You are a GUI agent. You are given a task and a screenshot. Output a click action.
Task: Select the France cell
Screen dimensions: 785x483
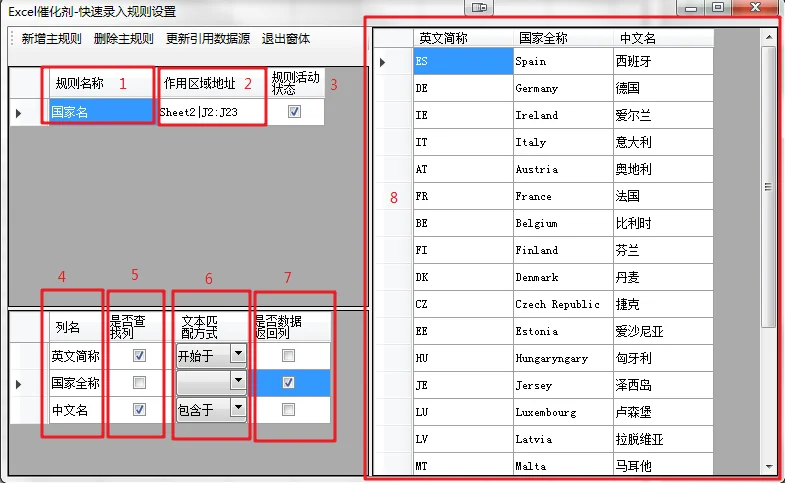tap(563, 196)
